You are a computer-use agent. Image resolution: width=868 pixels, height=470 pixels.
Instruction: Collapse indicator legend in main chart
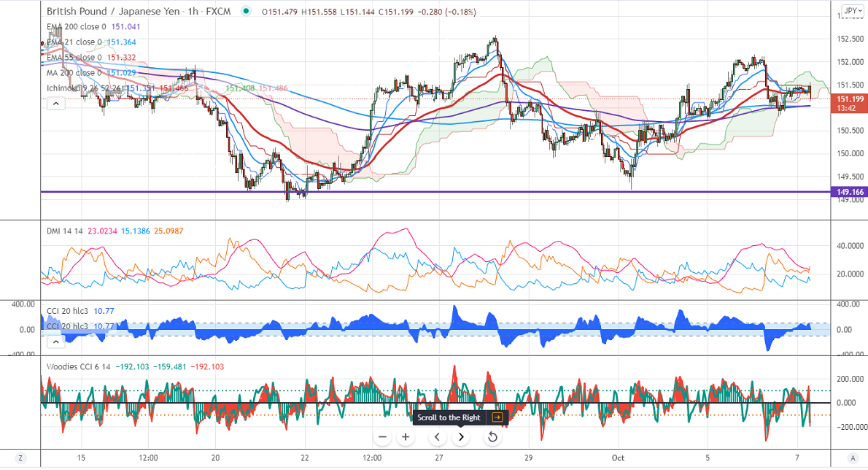pos(56,104)
